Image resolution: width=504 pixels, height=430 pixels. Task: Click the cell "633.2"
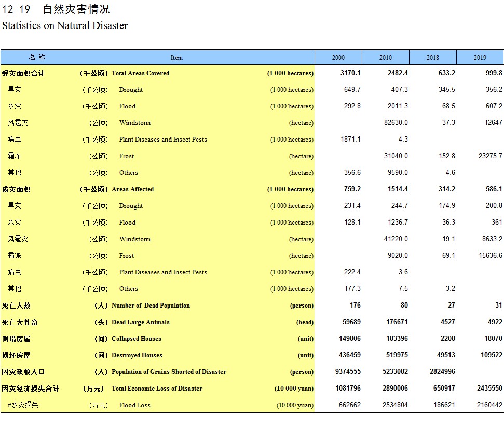pyautogui.click(x=447, y=73)
